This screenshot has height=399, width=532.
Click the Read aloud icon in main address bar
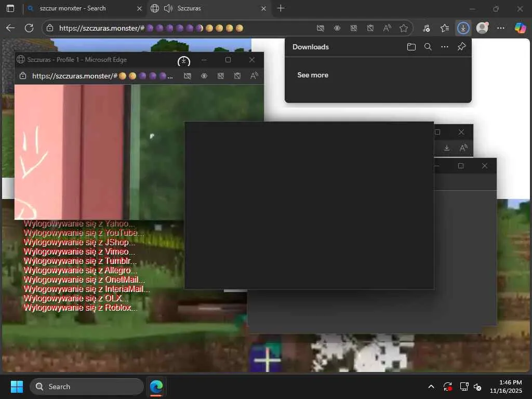(x=387, y=28)
